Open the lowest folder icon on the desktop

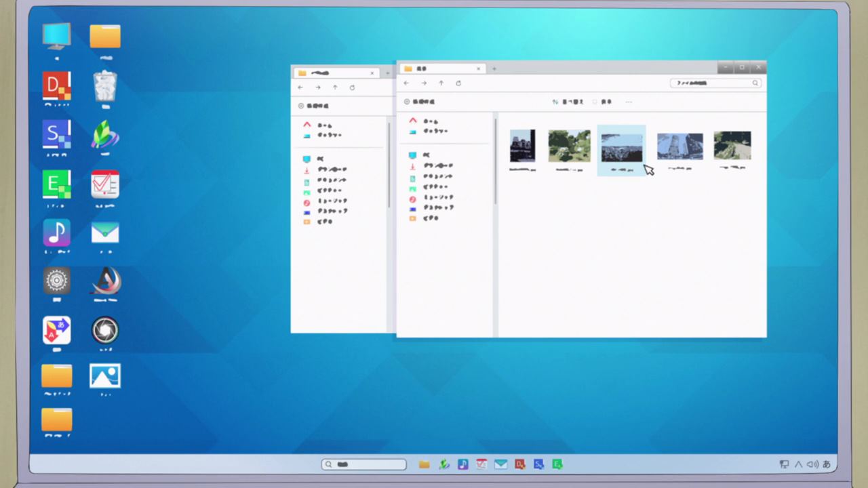click(x=56, y=420)
